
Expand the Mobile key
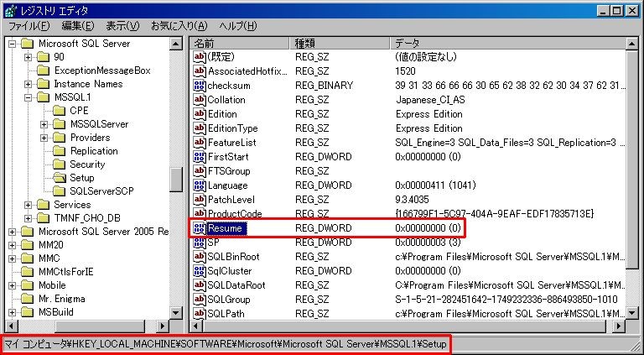click(x=13, y=285)
